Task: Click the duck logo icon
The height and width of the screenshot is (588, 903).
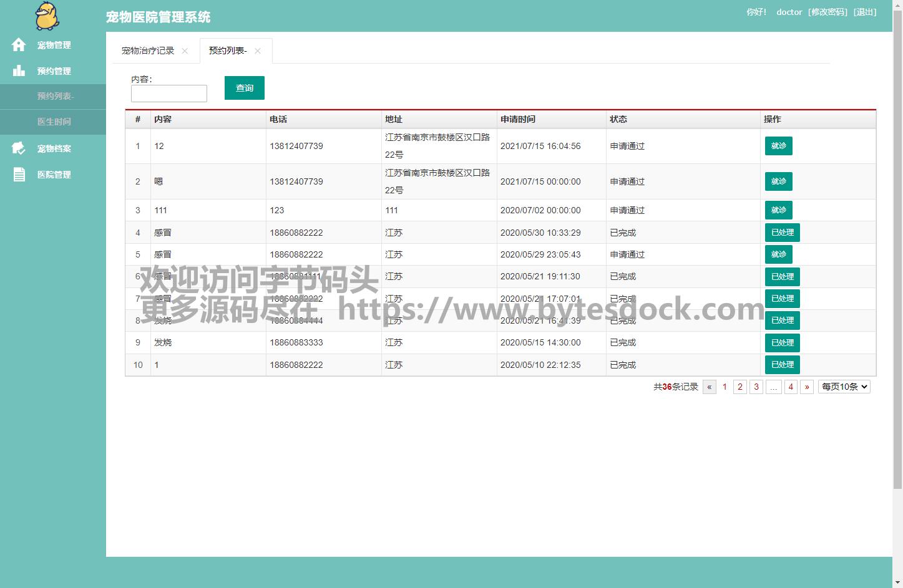Action: tap(47, 16)
